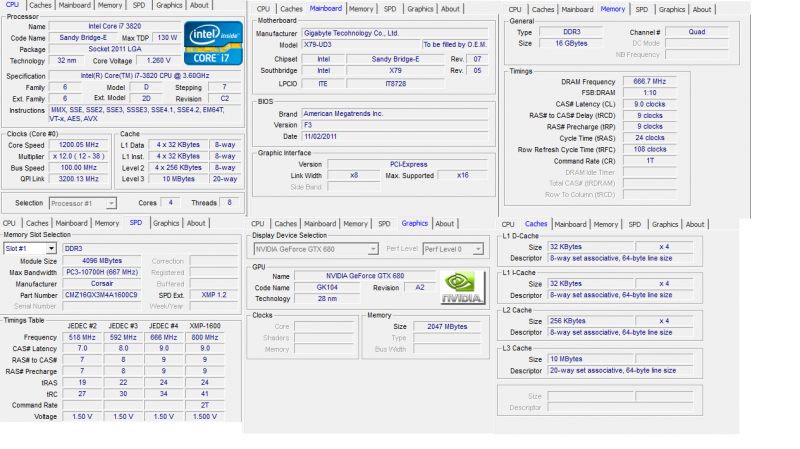Select Caches tab in the DRAM Timings window
This screenshot has height=449, width=800.
pyautogui.click(x=543, y=9)
